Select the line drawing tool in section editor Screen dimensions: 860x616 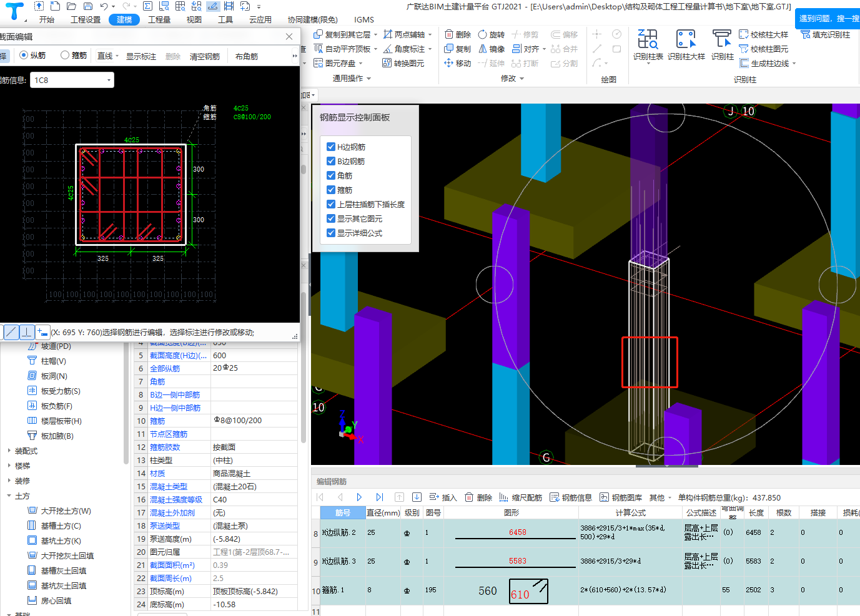point(11,332)
